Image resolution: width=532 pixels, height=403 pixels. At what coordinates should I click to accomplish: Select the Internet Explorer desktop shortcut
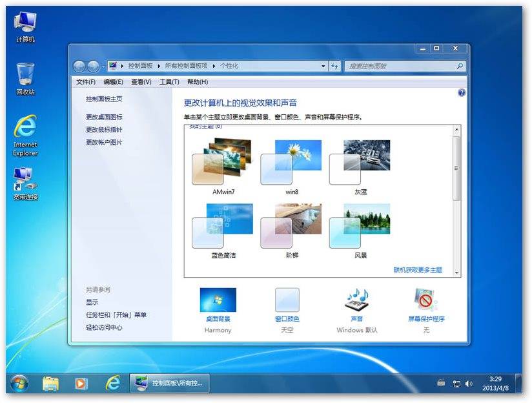25,136
